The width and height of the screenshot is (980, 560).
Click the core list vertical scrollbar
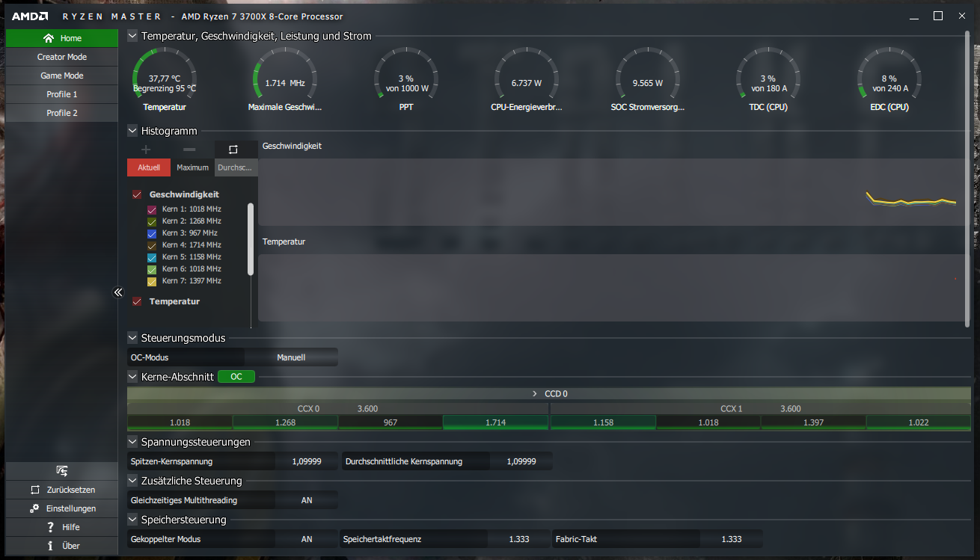click(x=251, y=239)
